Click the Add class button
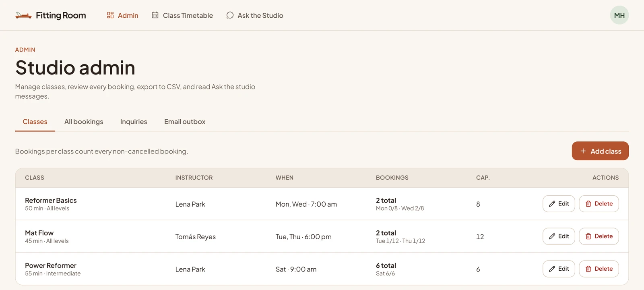The width and height of the screenshot is (644, 290). click(x=600, y=151)
